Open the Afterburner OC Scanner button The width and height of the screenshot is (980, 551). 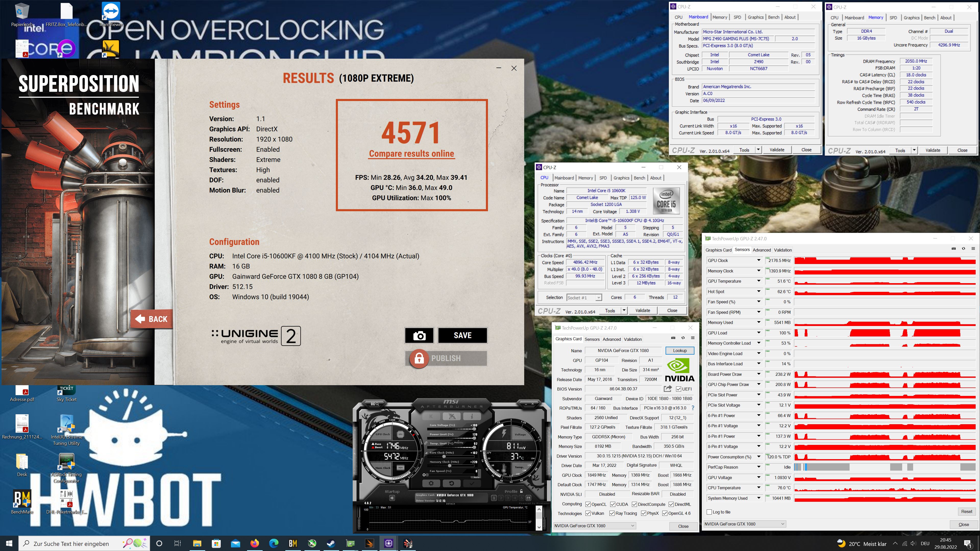click(x=375, y=404)
